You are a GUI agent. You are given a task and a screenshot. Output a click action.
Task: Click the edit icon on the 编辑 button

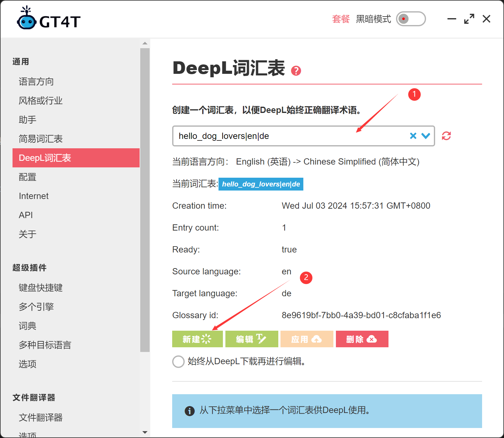pyautogui.click(x=262, y=339)
